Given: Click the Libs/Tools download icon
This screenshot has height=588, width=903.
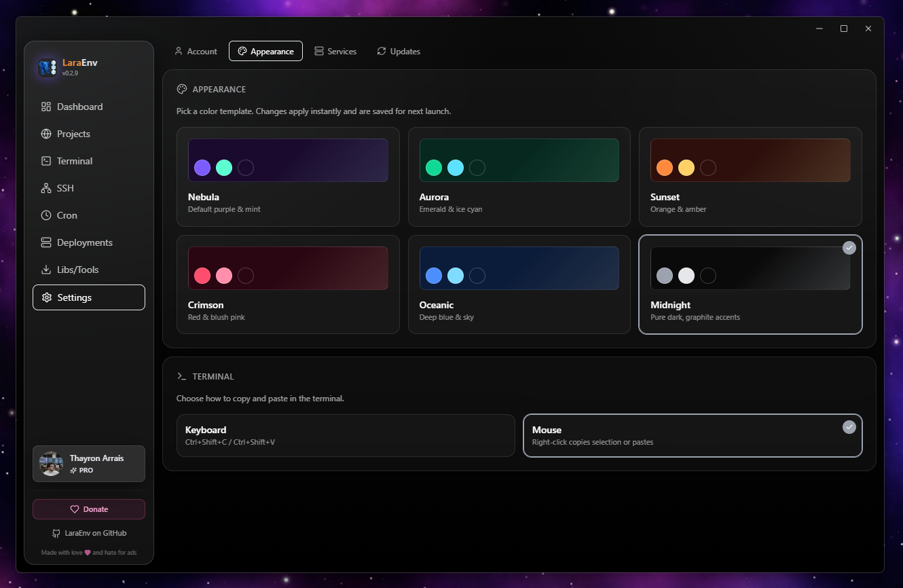Looking at the screenshot, I should point(46,270).
